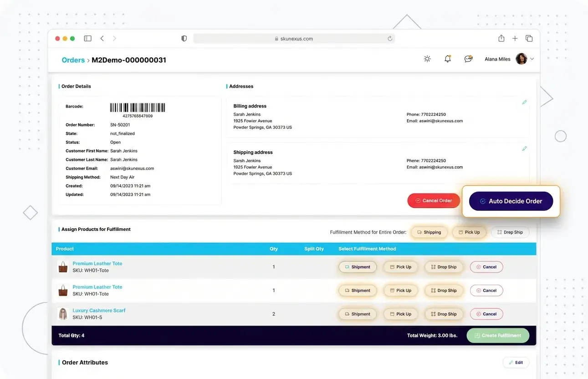588x379 pixels.
Task: Select Shipping as fulfillment method for entire order
Action: coord(429,232)
